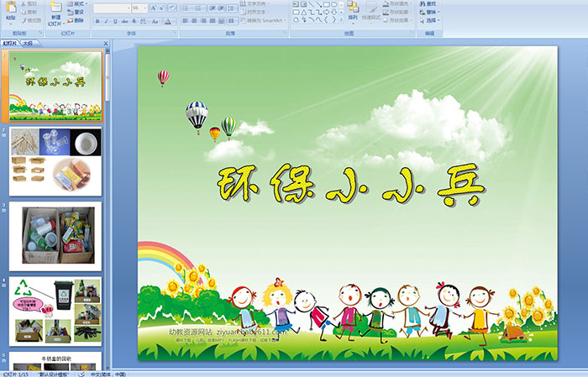Toggle text shadow (S) formatting
The width and height of the screenshot is (588, 377).
point(134,21)
